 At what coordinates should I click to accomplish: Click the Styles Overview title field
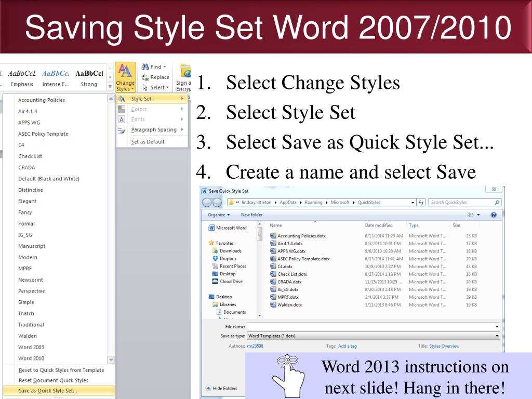[444, 346]
